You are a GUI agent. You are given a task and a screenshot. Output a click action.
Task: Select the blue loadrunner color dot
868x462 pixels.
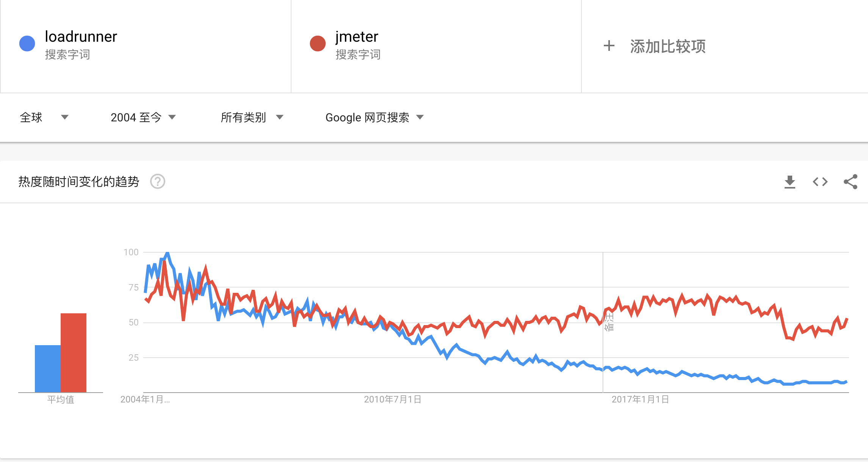click(27, 44)
